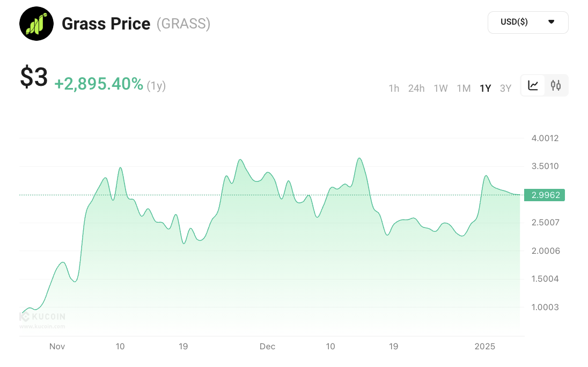The image size is (588, 367).
Task: Click the Grass coin logo icon
Action: 36,24
